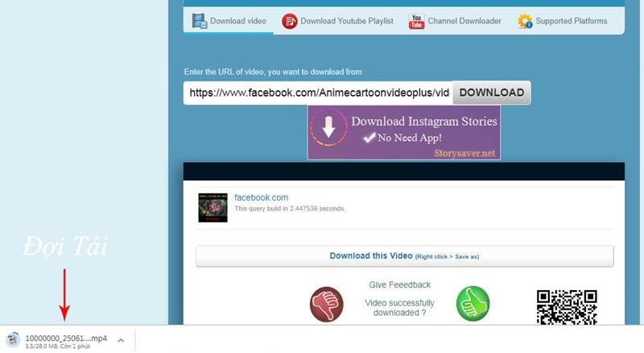This screenshot has width=644, height=353.
Task: Open the Download video tab
Action: (229, 21)
